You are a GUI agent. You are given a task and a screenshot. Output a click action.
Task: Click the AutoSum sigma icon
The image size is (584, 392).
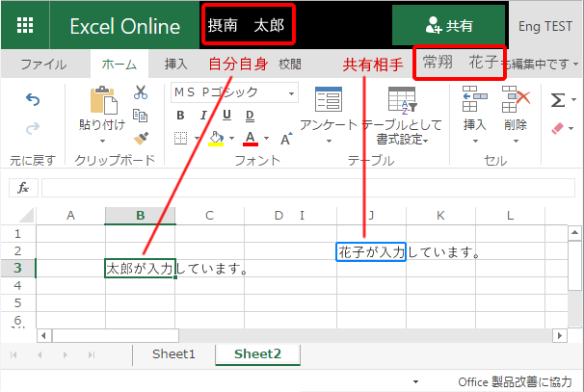[558, 100]
